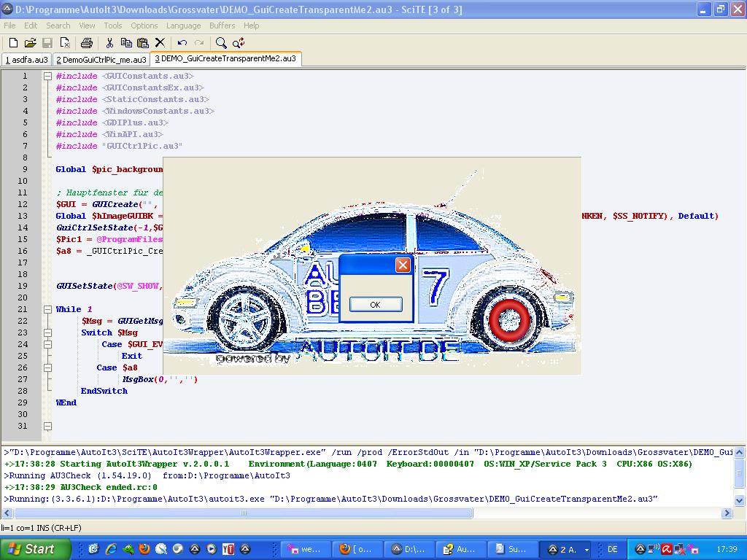Switch to the DemoGuiCtrlPic_me.au3 tab
Image resolution: width=747 pixels, height=560 pixels.
(x=101, y=60)
